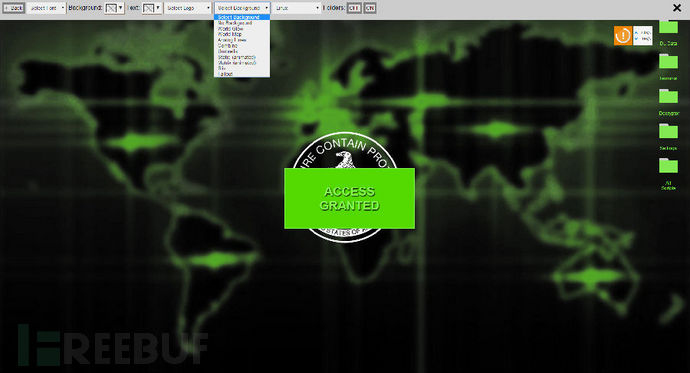Open the Select Logo dropdown
Image resolution: width=690 pixels, height=373 pixels.
pos(188,8)
